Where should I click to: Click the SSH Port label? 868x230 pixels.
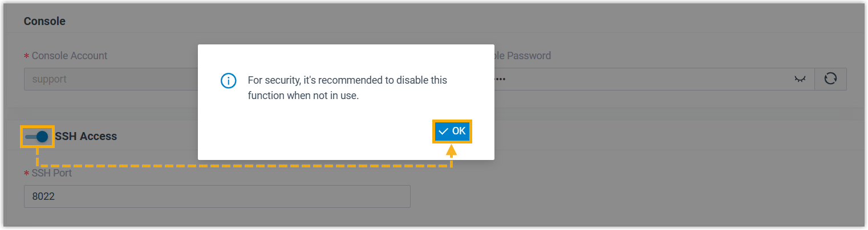(52, 172)
